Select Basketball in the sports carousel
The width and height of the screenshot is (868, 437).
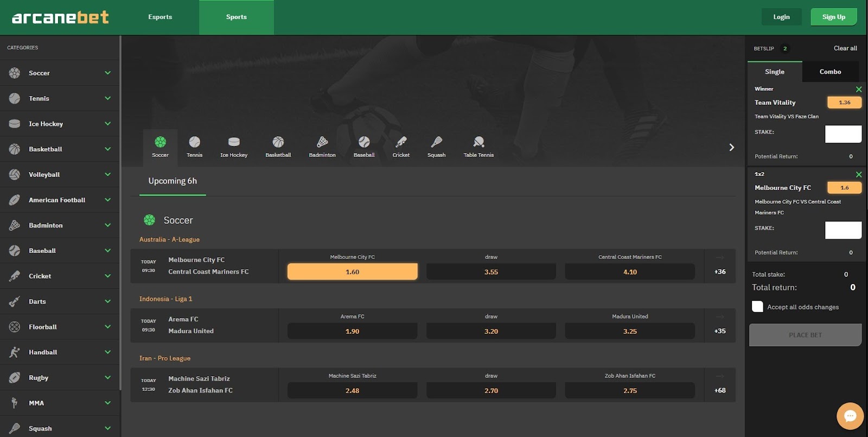tap(278, 147)
